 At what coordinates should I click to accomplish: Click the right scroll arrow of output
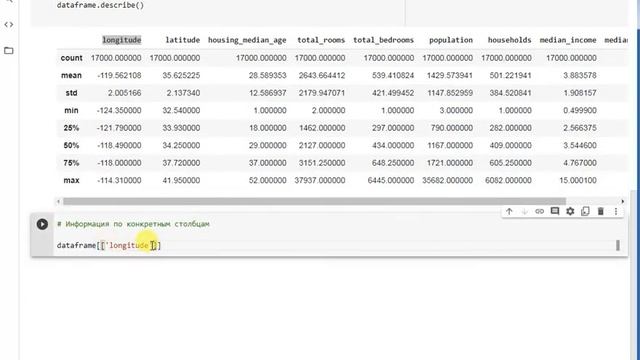pyautogui.click(x=622, y=201)
